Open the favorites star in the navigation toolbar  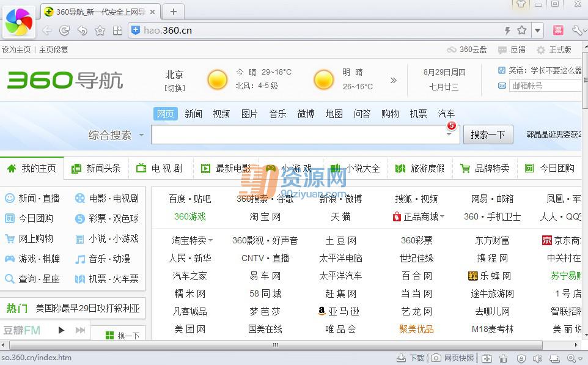[100, 31]
